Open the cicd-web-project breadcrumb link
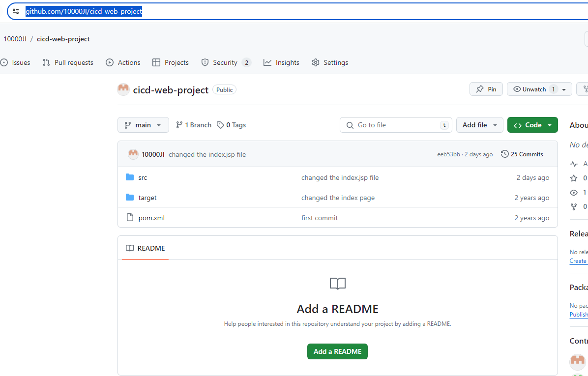Image resolution: width=588 pixels, height=376 pixels. (63, 39)
